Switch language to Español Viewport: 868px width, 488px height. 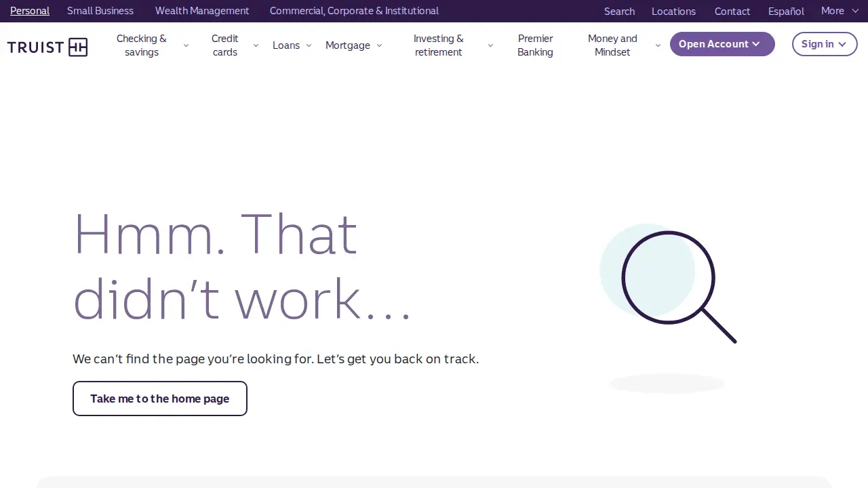tap(786, 12)
